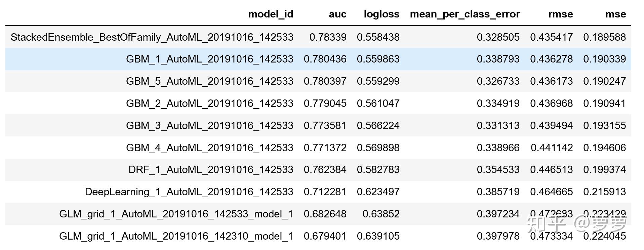Click the mean_per_class_error column header
Viewport: 644px width, 250px height.
click(x=465, y=14)
